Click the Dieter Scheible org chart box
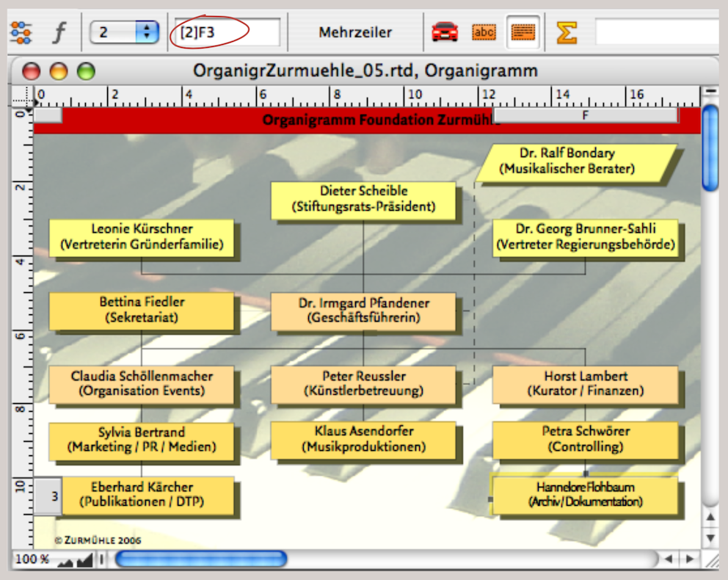Screen dimensions: 728x580 pos(363,200)
